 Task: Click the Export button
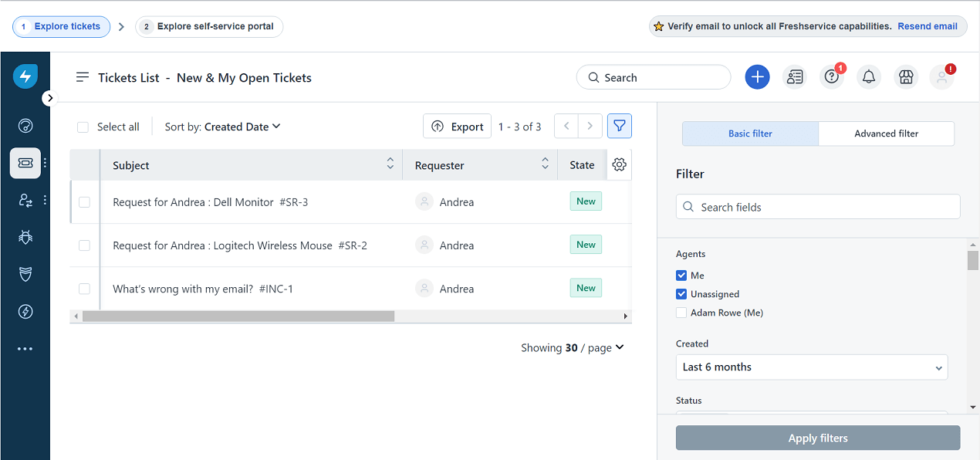click(x=457, y=127)
